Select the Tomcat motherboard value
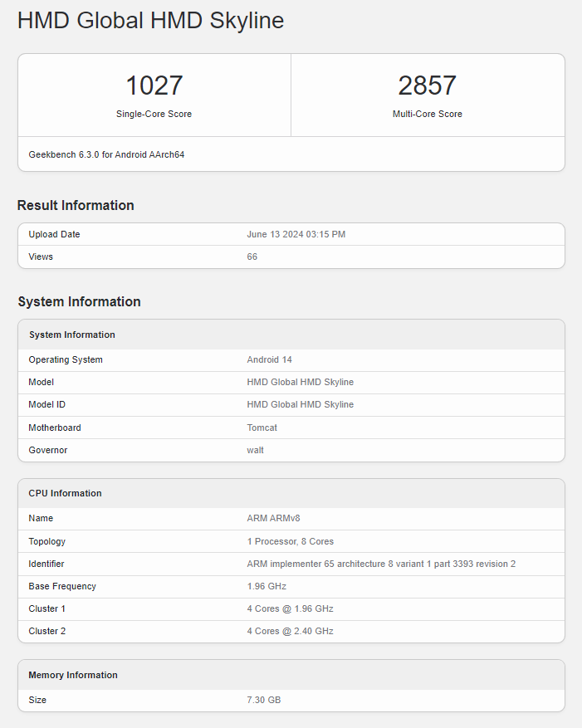 pos(262,428)
